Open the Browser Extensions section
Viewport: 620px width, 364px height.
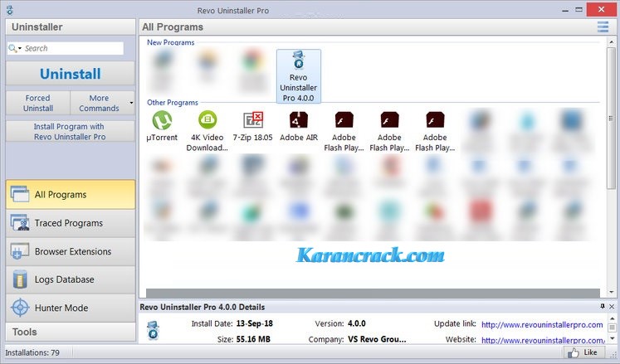click(x=71, y=251)
